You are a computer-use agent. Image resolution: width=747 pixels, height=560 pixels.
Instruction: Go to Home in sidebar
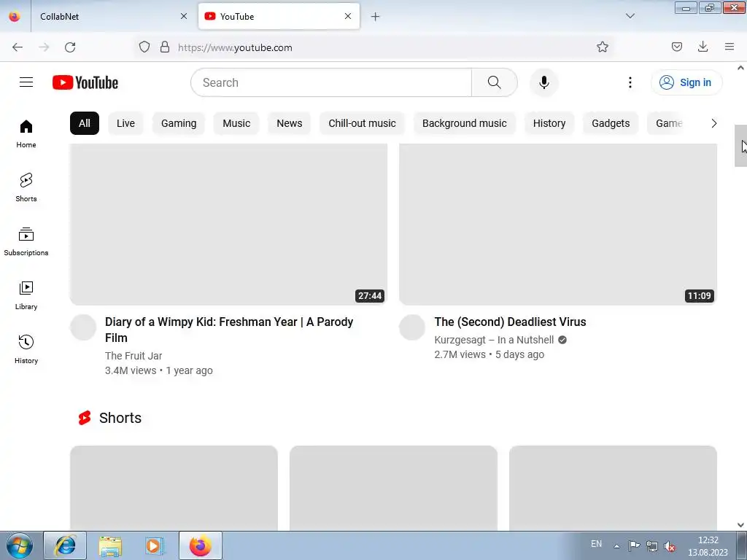(26, 134)
